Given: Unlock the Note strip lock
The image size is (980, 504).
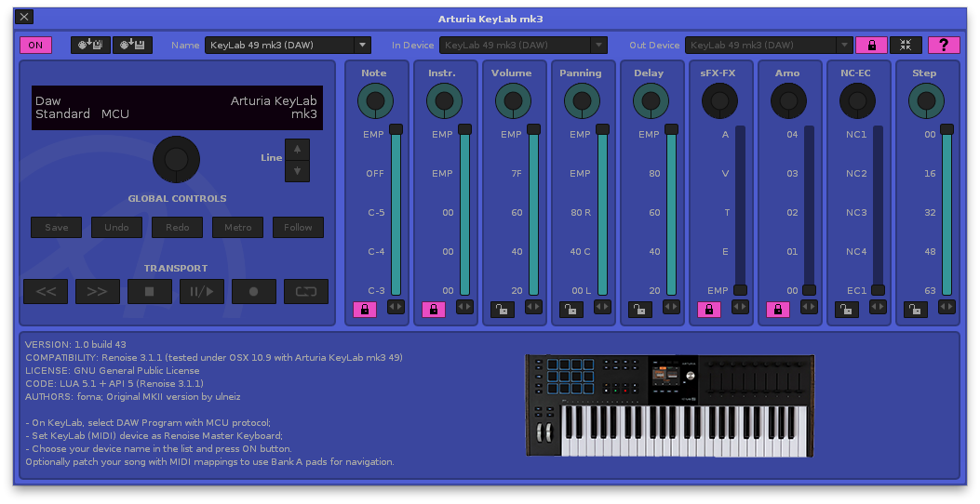Looking at the screenshot, I should [364, 309].
